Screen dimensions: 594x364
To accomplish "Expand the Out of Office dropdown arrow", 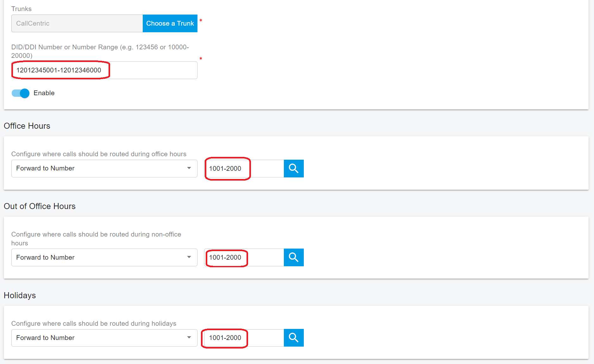I will (189, 257).
